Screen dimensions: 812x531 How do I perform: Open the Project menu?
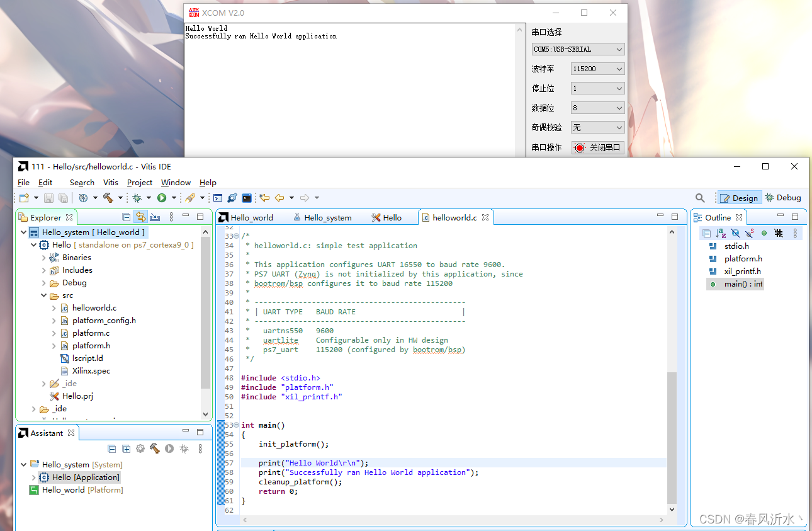[x=139, y=182]
